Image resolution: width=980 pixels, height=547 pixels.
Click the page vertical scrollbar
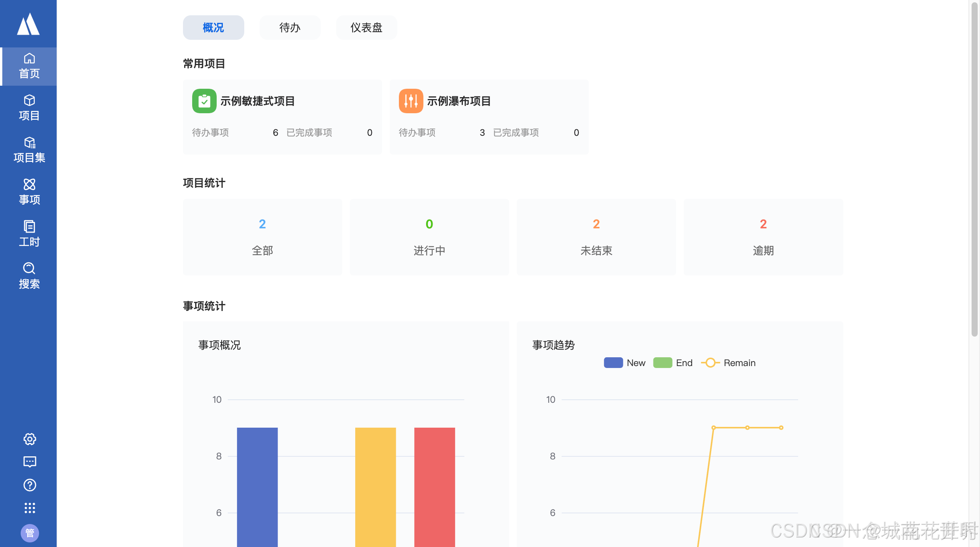tap(975, 169)
